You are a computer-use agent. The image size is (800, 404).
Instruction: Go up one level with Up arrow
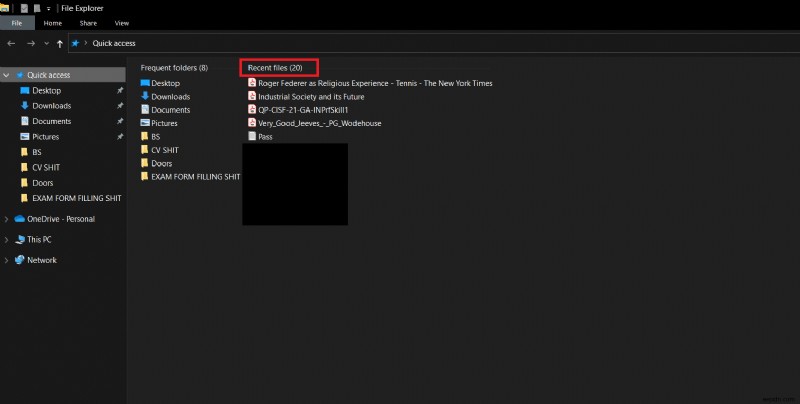pos(60,43)
